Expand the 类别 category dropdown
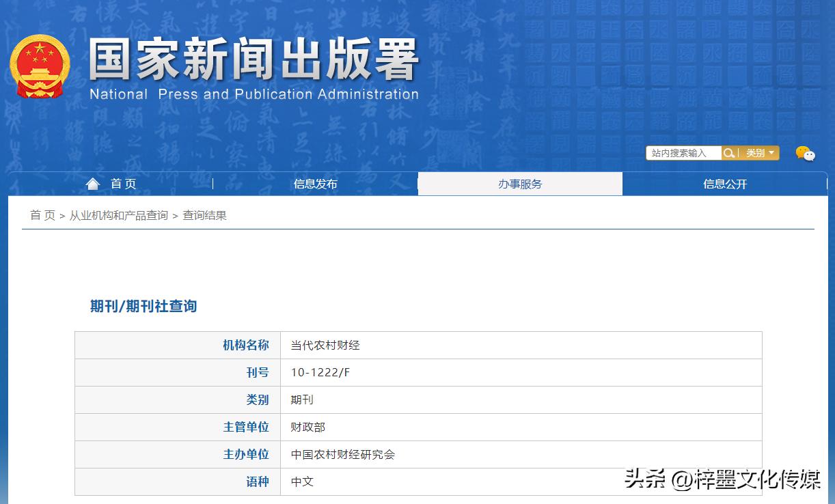This screenshot has width=835, height=504. point(760,152)
